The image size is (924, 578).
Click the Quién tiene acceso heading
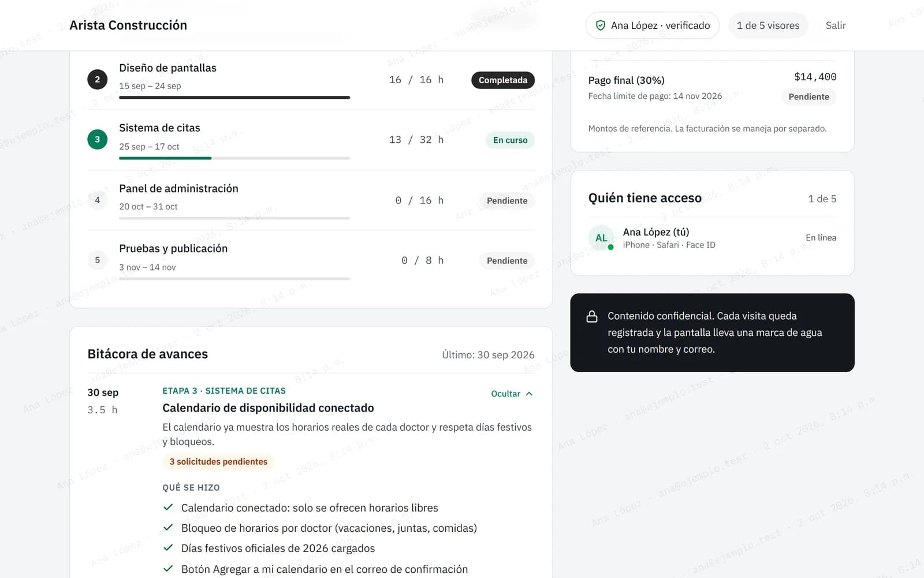(x=645, y=198)
